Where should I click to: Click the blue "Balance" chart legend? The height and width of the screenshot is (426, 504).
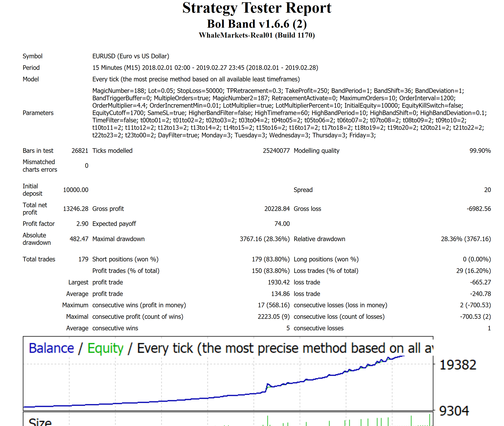tap(51, 348)
